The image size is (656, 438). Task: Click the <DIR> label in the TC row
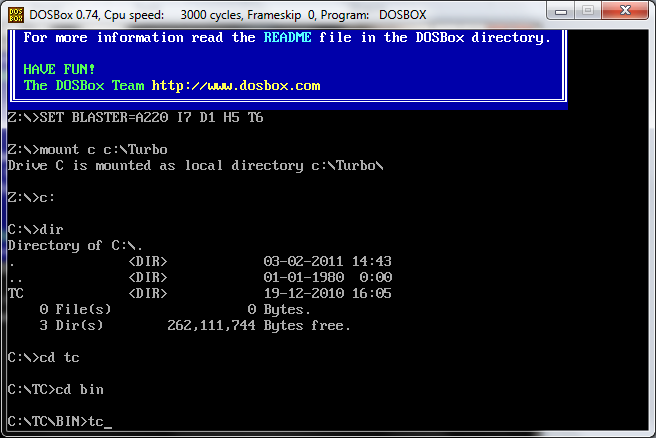148,293
